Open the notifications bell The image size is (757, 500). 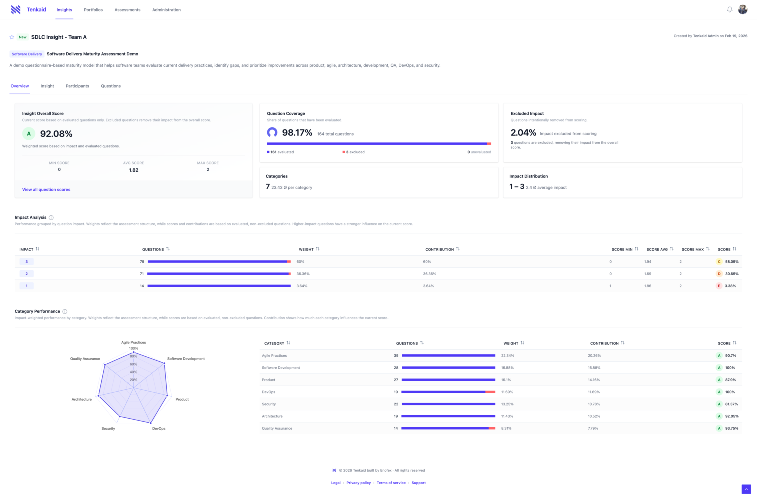(x=729, y=9)
